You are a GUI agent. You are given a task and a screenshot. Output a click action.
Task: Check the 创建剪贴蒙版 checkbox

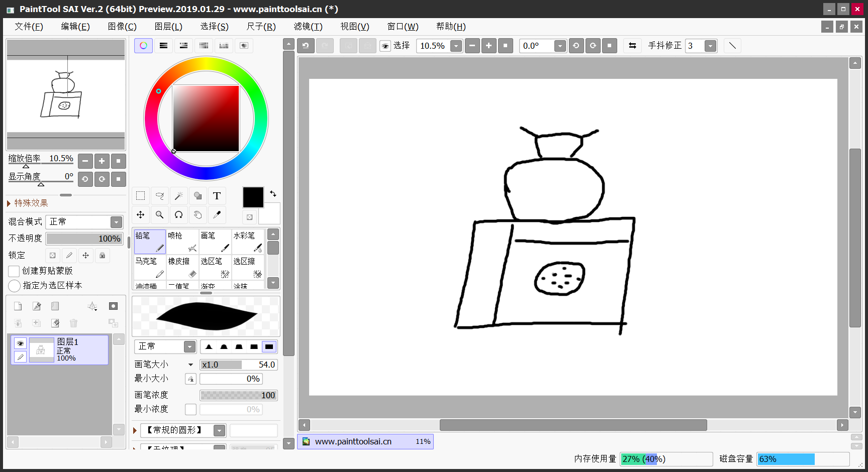pyautogui.click(x=14, y=271)
